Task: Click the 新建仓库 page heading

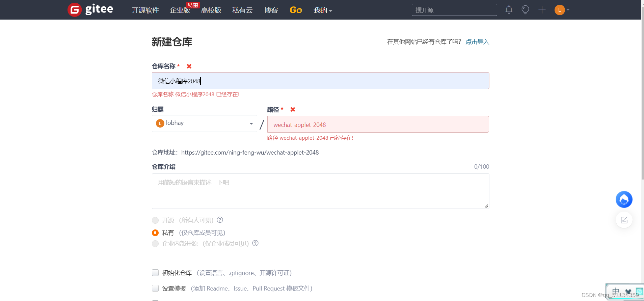Action: click(x=172, y=42)
